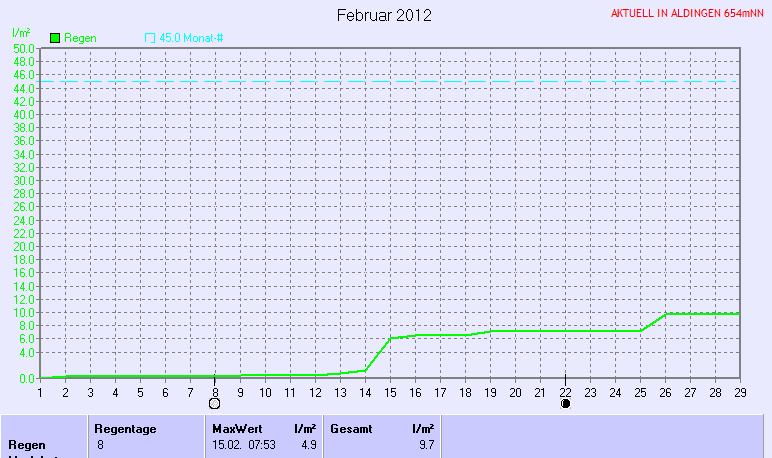Click the 50.0 label on the y-axis
772x458 pixels.
tap(24, 48)
